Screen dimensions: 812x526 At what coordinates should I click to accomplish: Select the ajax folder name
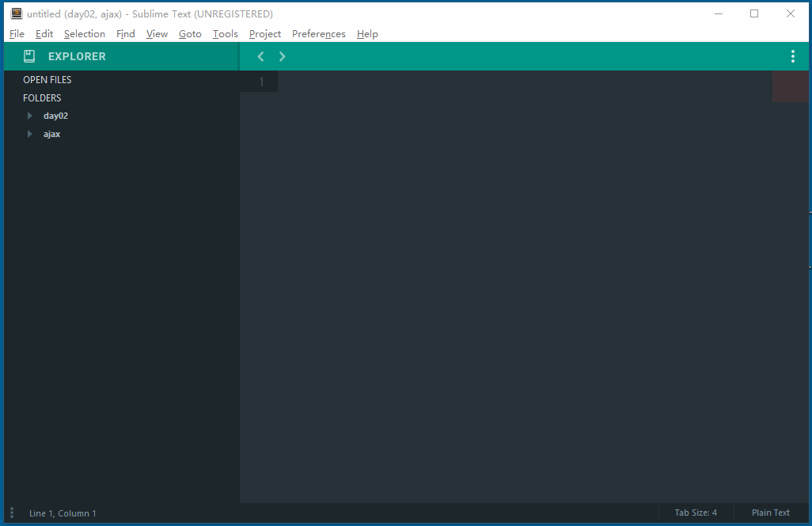point(51,134)
